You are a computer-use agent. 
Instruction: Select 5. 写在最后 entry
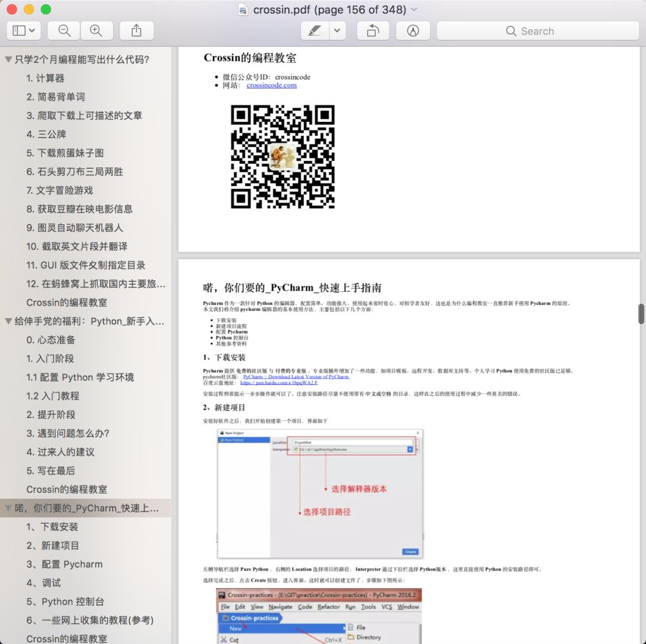(51, 471)
